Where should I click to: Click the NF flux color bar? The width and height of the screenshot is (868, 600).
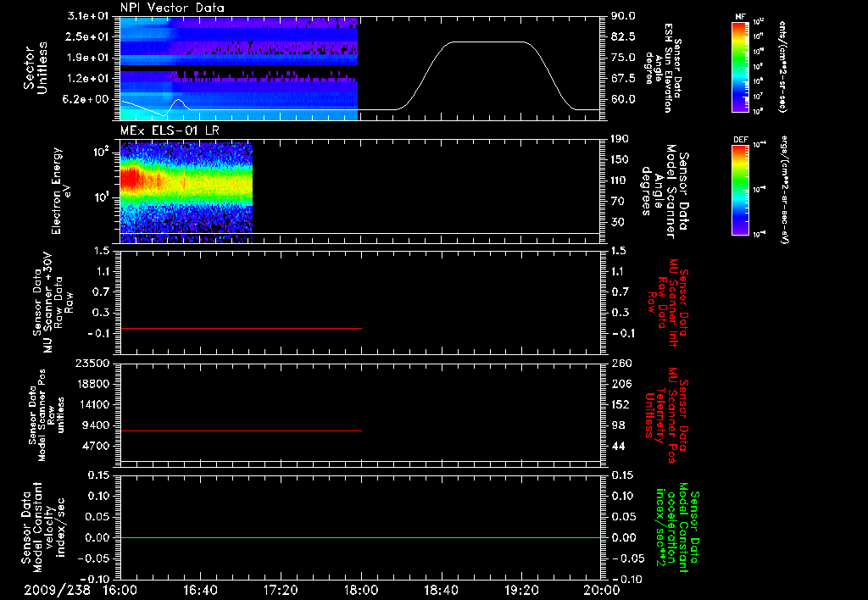coord(740,66)
